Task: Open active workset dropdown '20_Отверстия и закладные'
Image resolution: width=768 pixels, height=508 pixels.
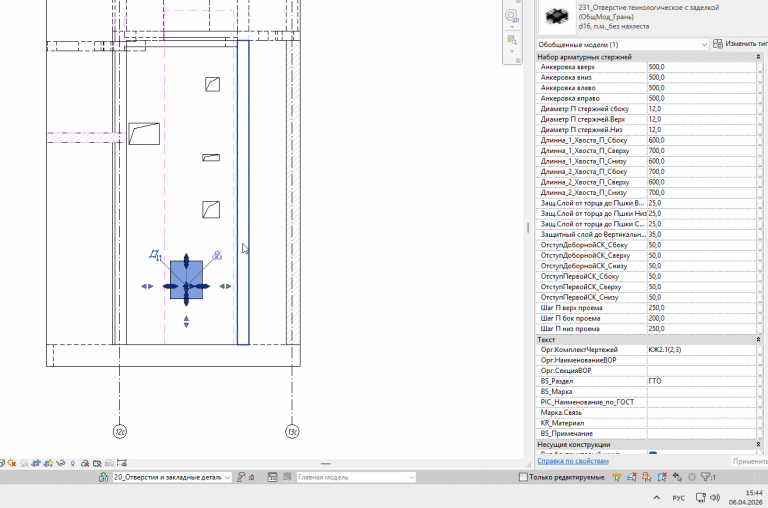Action: (x=172, y=477)
